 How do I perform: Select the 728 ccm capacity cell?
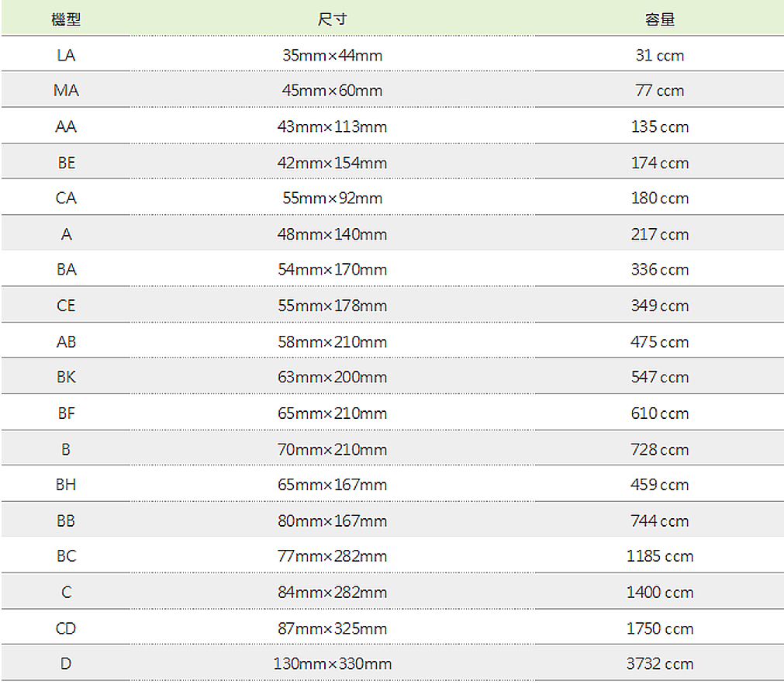point(659,449)
